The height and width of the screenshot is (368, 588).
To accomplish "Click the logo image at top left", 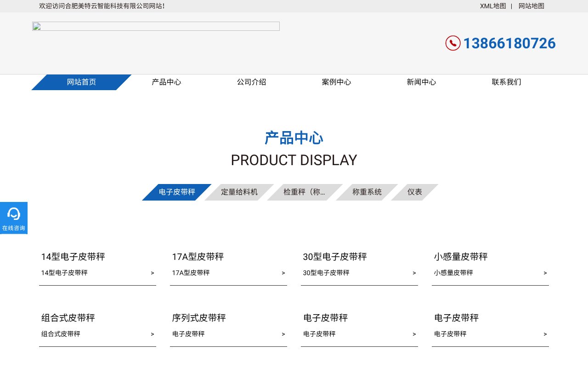I will (156, 26).
